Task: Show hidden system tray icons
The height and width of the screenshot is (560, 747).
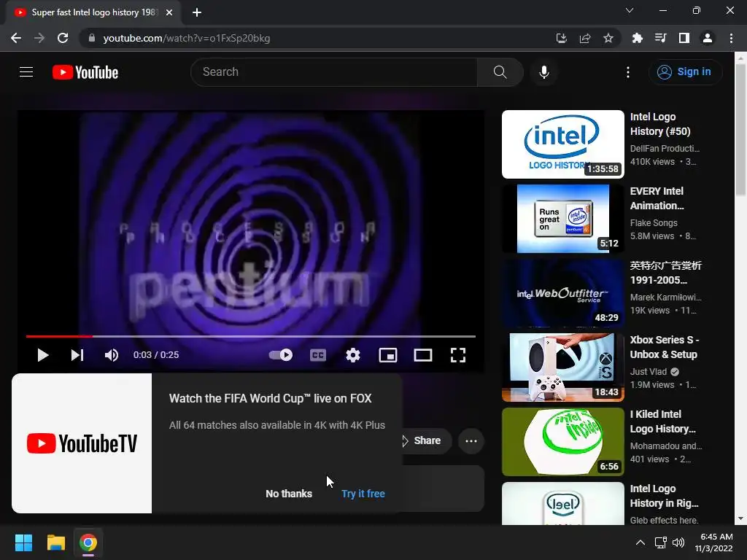Action: (x=640, y=542)
